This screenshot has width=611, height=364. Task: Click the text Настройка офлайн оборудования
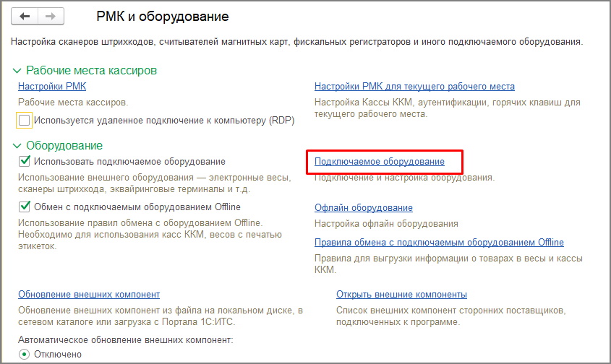click(386, 223)
